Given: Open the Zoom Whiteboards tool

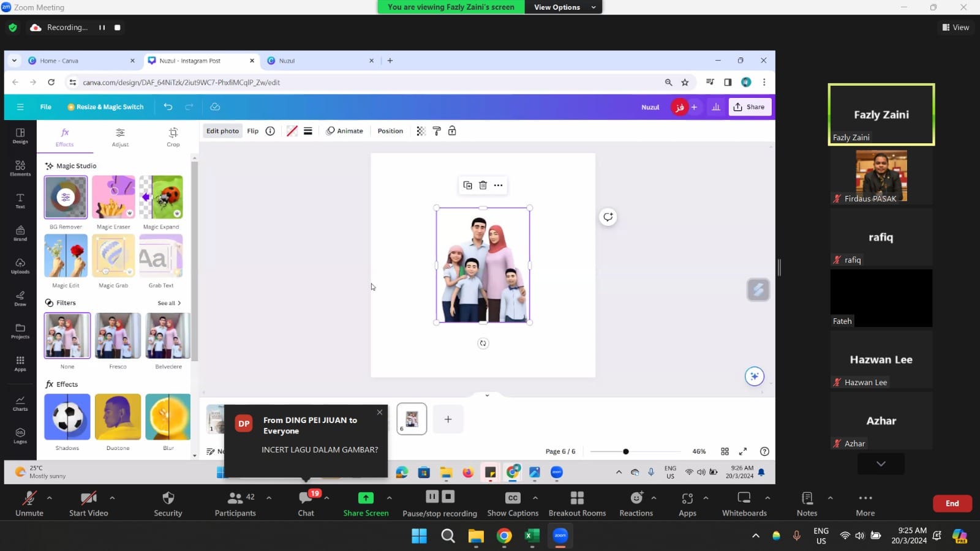Looking at the screenshot, I should click(744, 503).
